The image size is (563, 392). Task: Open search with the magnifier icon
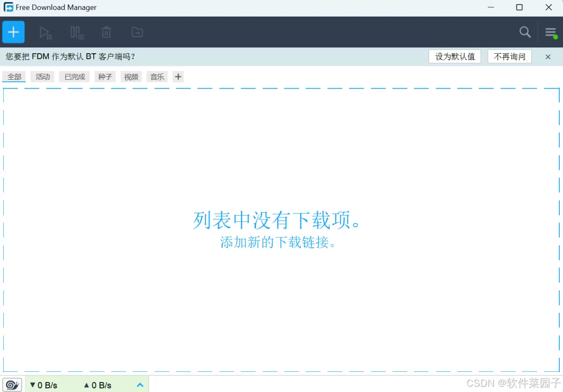[x=525, y=32]
